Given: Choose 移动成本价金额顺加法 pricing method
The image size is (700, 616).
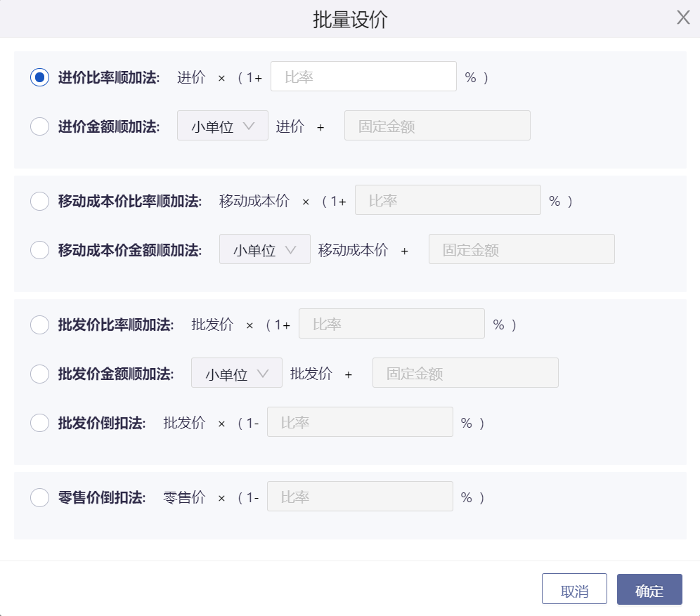Looking at the screenshot, I should pyautogui.click(x=39, y=250).
